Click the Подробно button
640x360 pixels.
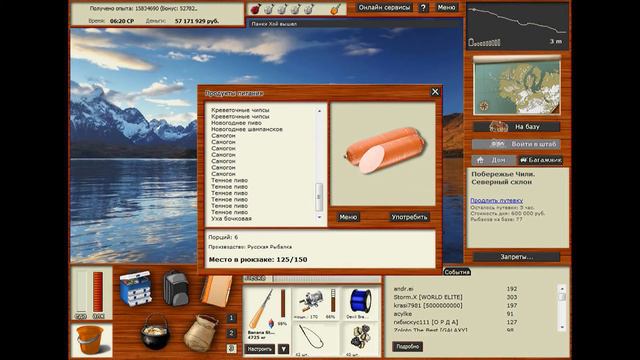pos(407,347)
